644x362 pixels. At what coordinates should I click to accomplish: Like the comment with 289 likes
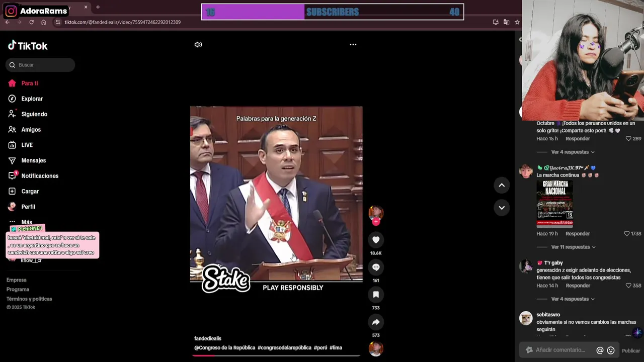(x=628, y=139)
